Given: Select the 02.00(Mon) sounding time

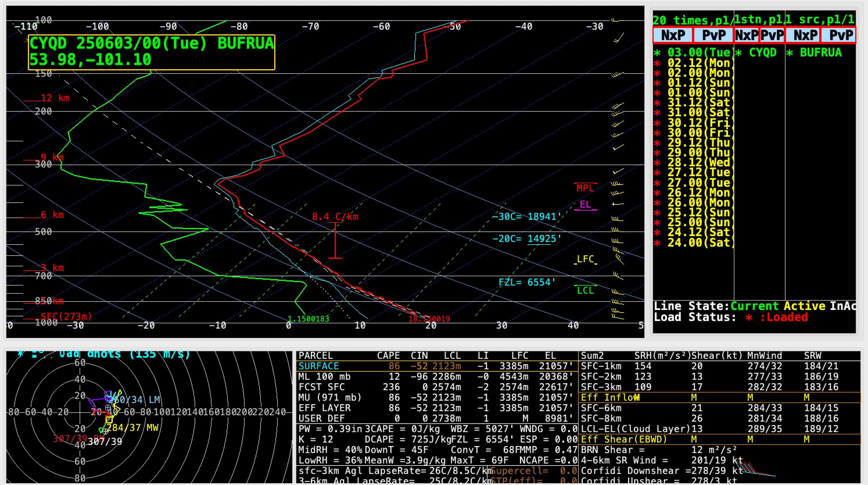Looking at the screenshot, I should pos(693,73).
